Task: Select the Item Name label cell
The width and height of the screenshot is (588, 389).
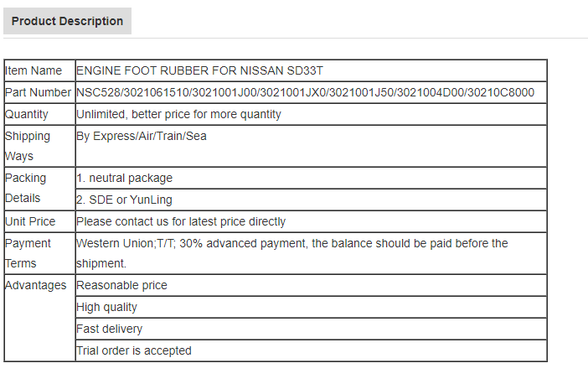Action: tap(39, 70)
